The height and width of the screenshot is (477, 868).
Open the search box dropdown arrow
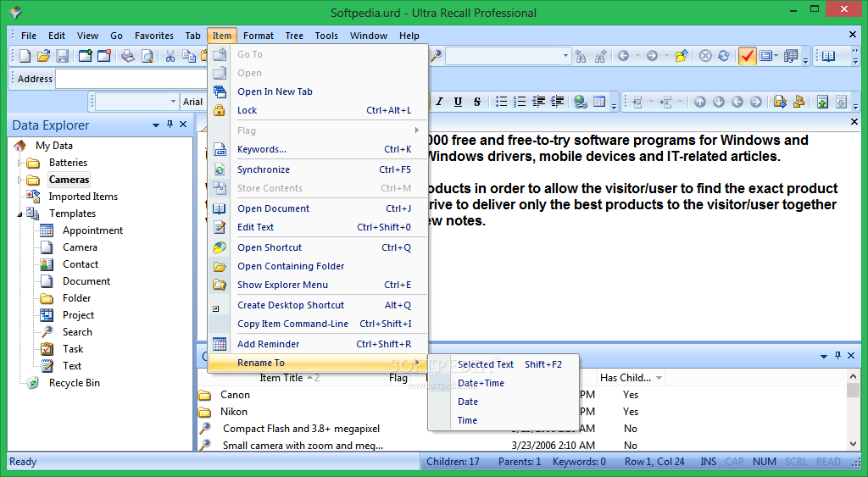[x=565, y=55]
